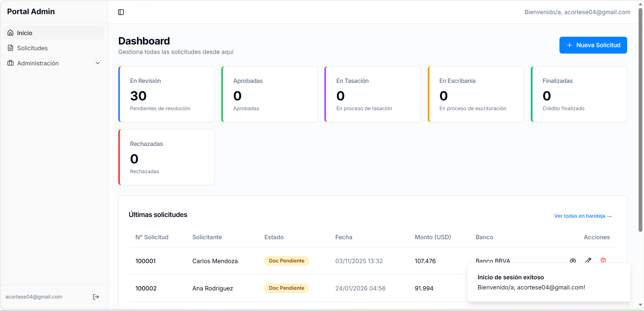
Task: Click the Doc Pendiente badge for Ana Rodríguez
Action: 286,288
